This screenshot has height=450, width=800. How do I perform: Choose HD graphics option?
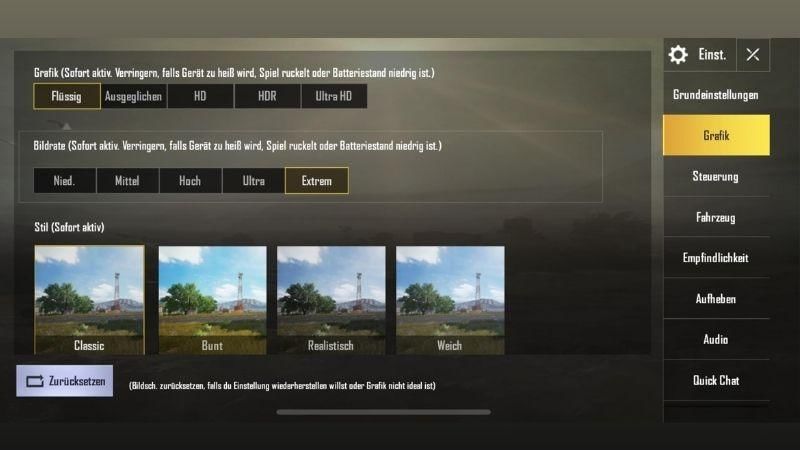[x=201, y=96]
